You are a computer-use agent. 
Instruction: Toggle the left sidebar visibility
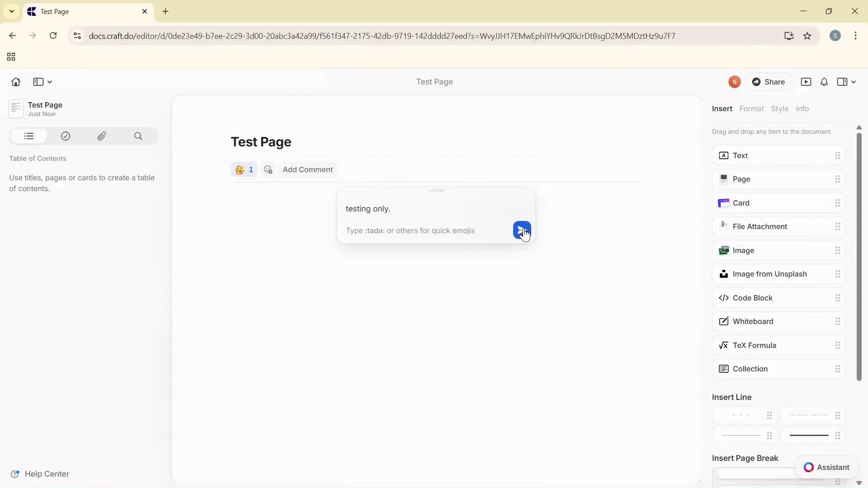38,82
